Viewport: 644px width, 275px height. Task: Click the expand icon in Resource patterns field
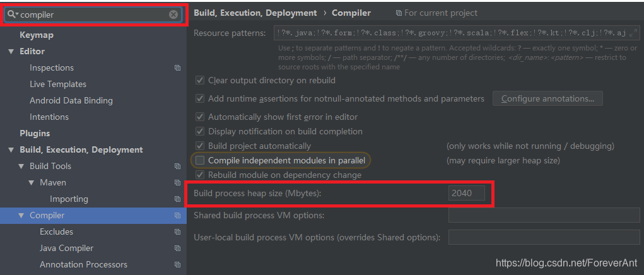point(633,33)
